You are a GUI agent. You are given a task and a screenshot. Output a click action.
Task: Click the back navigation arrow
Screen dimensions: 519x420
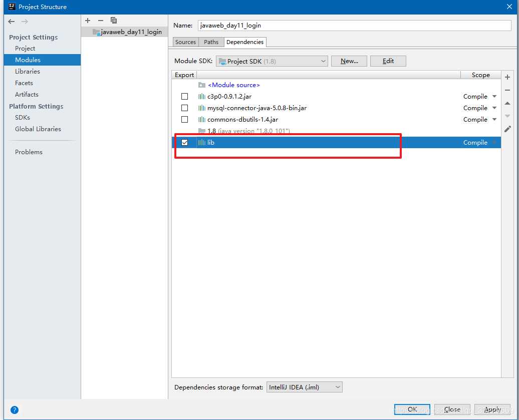coord(11,22)
